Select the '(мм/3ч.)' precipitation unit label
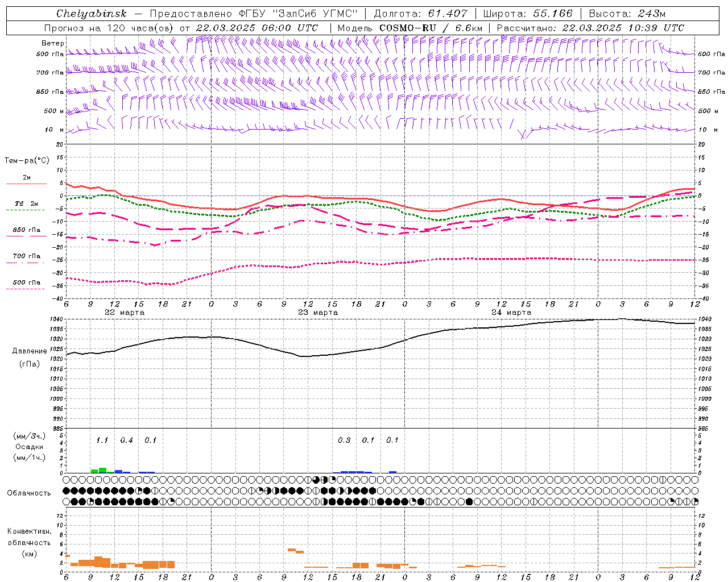The height and width of the screenshot is (582, 728). coord(30,436)
